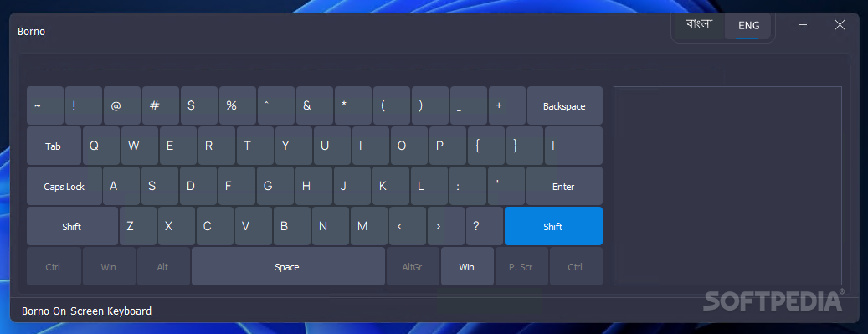The height and width of the screenshot is (334, 868).
Task: Toggle the Caps Lock key
Action: (x=64, y=186)
